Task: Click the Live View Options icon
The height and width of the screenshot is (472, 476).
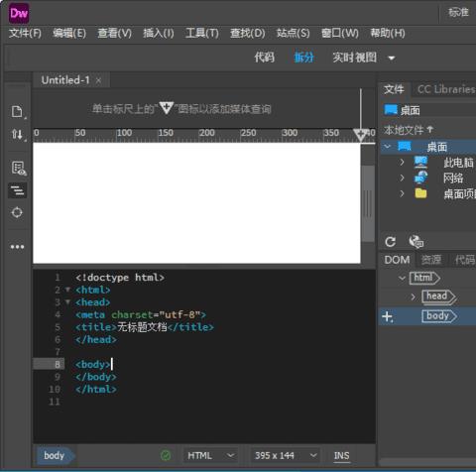Action: pos(19,168)
